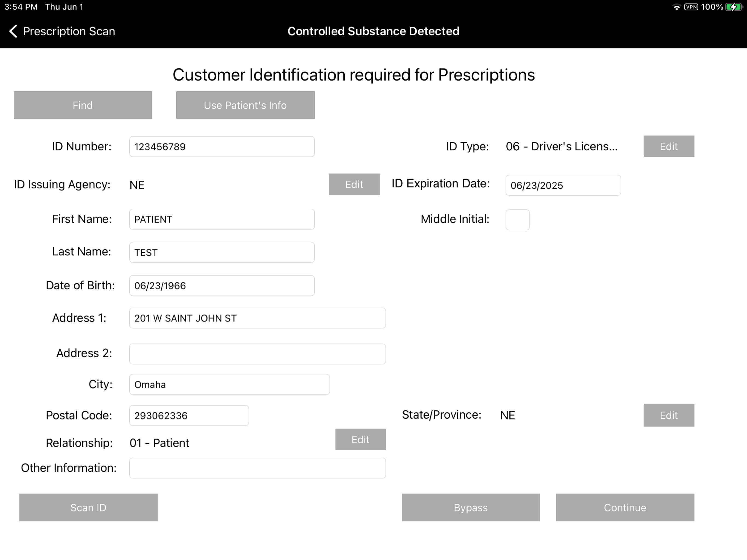Tap the Scan ID button
This screenshot has width=747, height=560.
click(89, 507)
